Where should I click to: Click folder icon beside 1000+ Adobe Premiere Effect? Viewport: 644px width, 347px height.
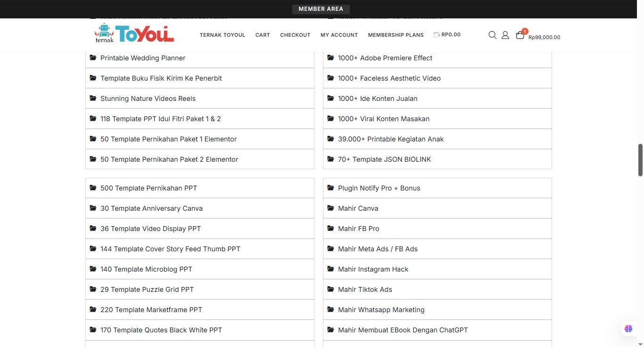pyautogui.click(x=330, y=58)
